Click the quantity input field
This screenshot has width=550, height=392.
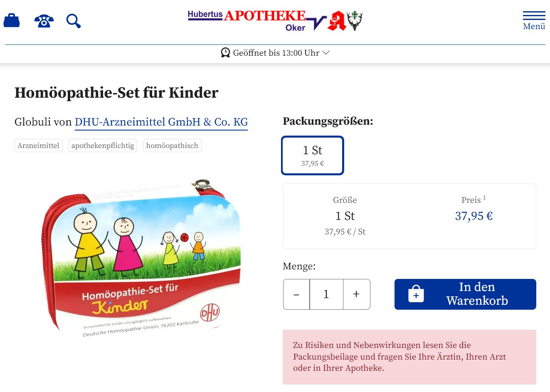pyautogui.click(x=326, y=294)
